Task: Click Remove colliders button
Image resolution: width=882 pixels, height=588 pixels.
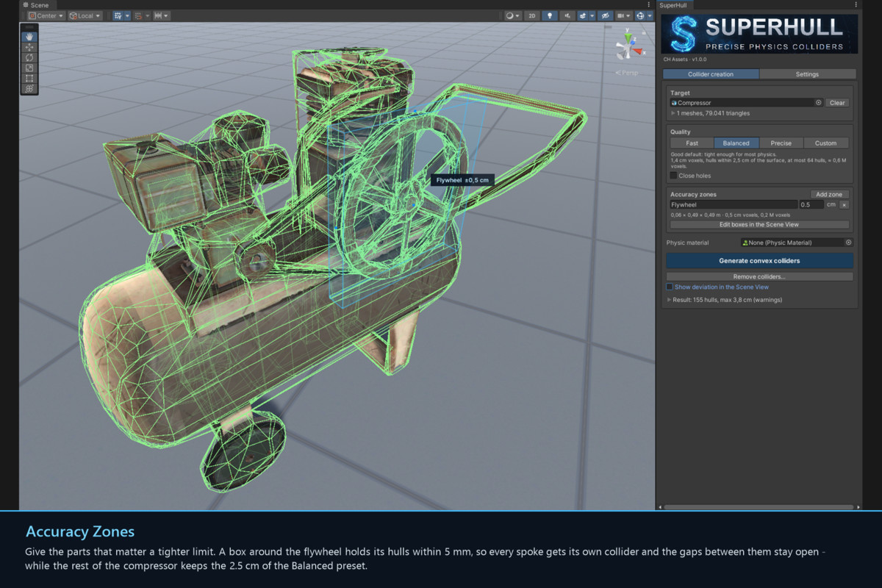Action: (759, 276)
